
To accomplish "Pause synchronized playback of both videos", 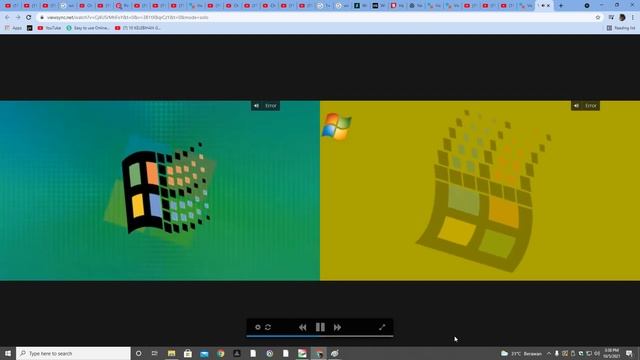I will (x=320, y=327).
